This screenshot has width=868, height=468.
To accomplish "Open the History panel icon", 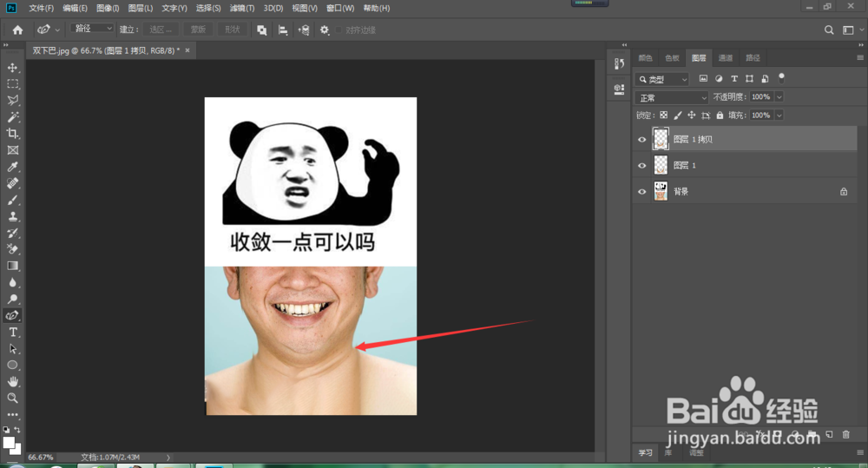I will tap(620, 63).
